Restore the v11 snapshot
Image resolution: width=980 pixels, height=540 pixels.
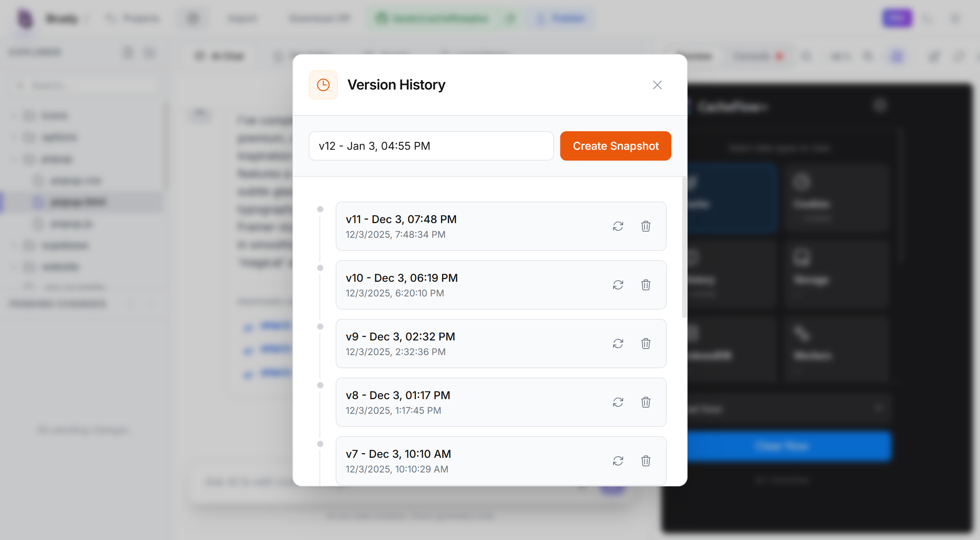coord(618,226)
